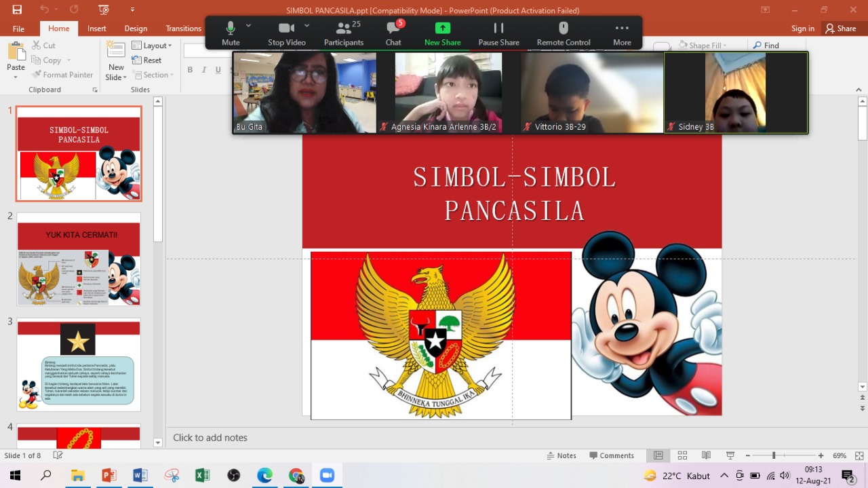Image resolution: width=868 pixels, height=488 pixels.
Task: Click zoom out minus button
Action: 748,455
